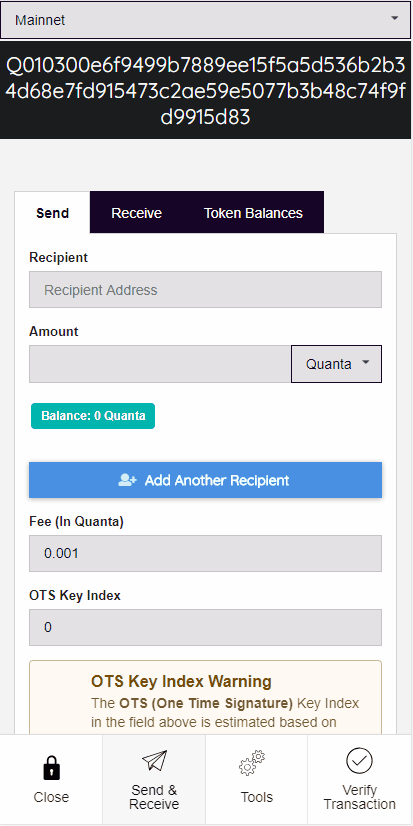Click the OTS Key Index Warning heading
The image size is (413, 826).
[181, 681]
